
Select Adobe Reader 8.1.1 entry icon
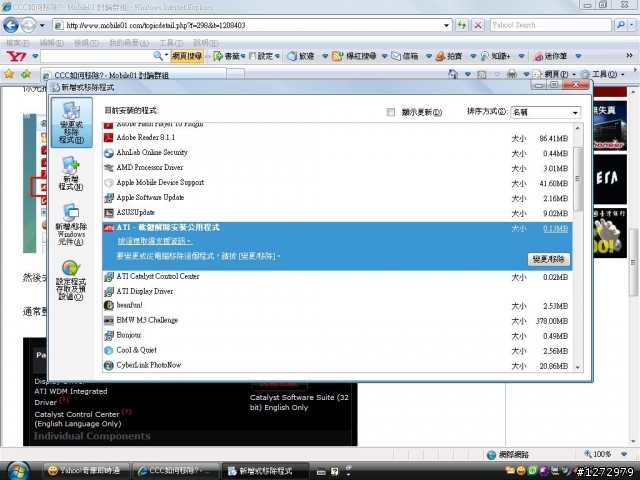tap(109, 138)
